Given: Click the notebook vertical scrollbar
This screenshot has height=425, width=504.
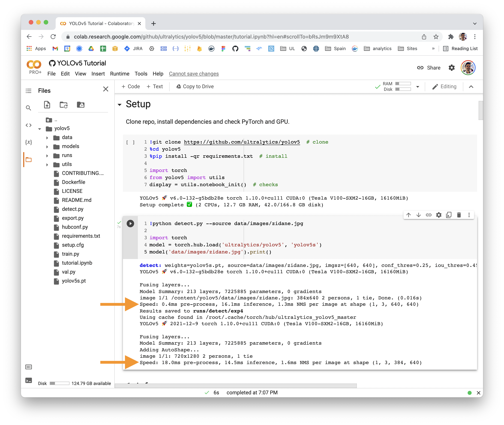Looking at the screenshot, I should [x=481, y=110].
